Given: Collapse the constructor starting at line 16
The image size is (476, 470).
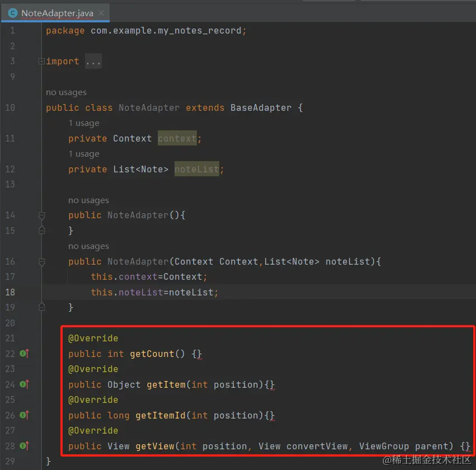Looking at the screenshot, I should pos(42,262).
